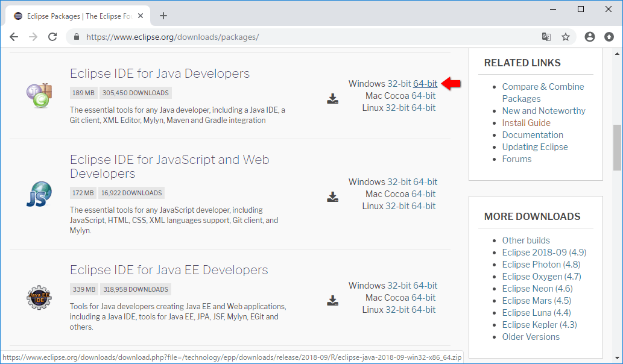Download Java Developers Linux 32-bit

397,107
